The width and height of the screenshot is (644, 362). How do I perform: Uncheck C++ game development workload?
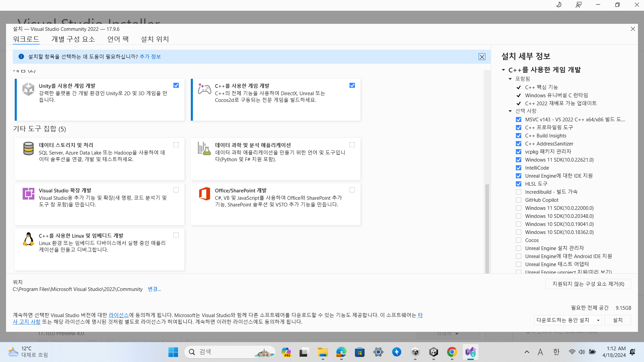coord(352,85)
